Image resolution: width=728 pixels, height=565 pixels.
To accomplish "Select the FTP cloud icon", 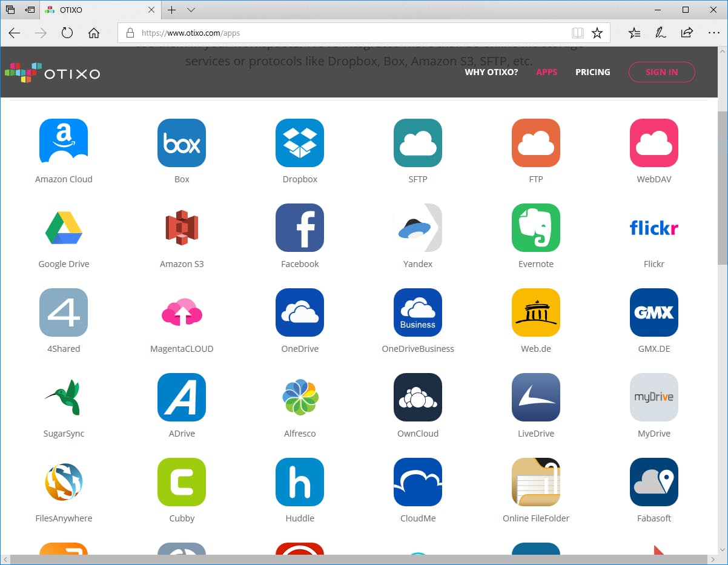I will [536, 143].
